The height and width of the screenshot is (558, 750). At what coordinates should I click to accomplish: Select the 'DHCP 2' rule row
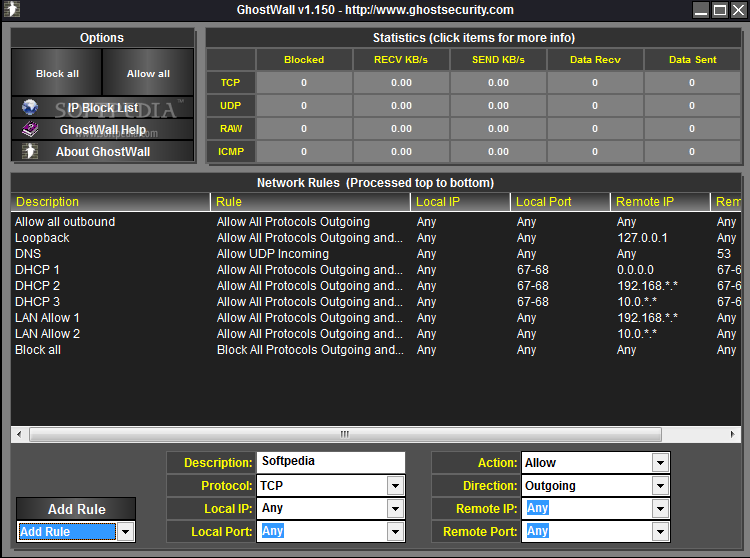click(376, 286)
